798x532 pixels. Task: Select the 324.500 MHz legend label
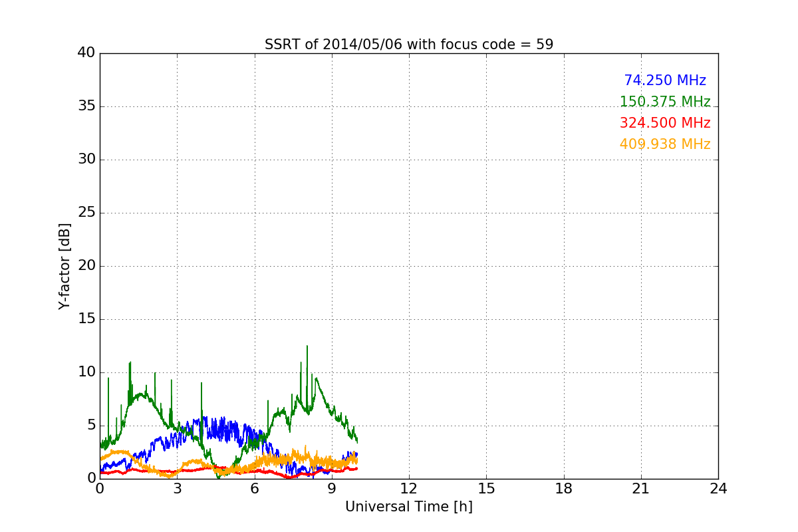pos(665,123)
